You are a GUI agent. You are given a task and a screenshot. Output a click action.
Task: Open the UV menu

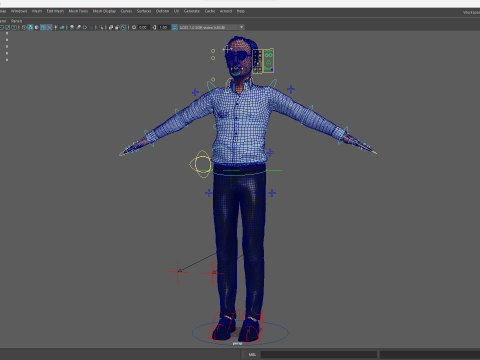(176, 11)
